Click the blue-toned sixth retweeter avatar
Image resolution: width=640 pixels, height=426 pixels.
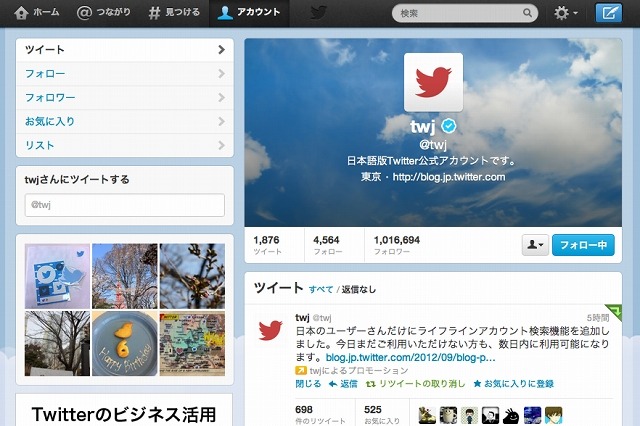[532, 415]
